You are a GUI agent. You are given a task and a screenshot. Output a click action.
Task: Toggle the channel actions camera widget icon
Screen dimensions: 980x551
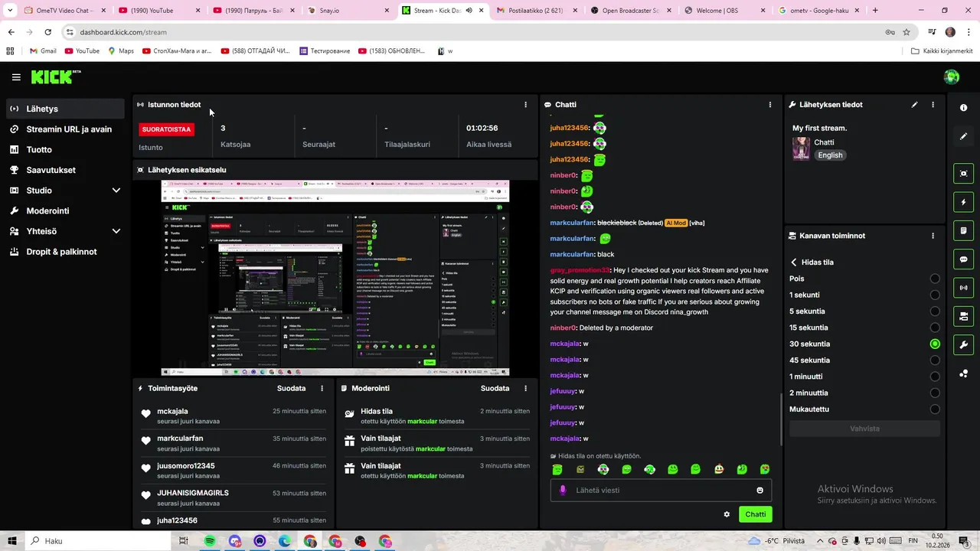[x=964, y=316]
